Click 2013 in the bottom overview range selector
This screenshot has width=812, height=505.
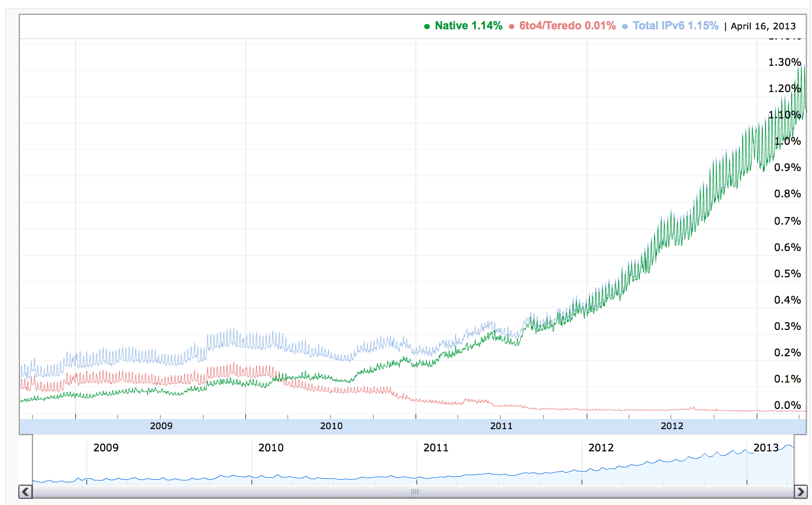766,448
